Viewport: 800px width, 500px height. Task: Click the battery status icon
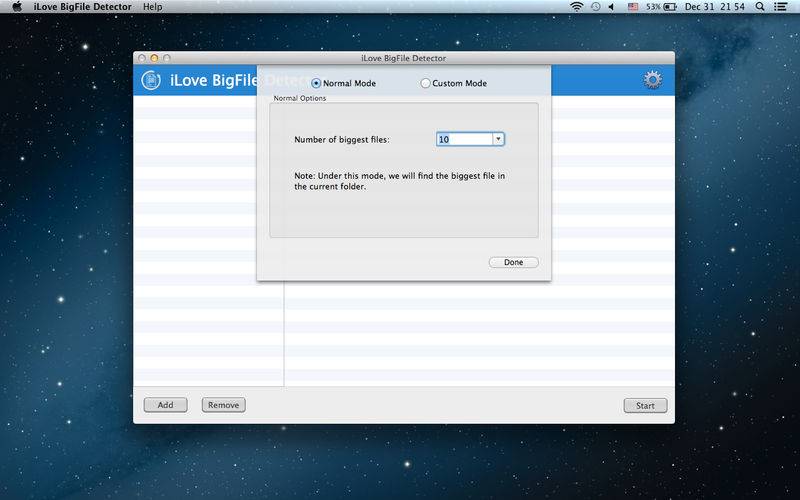(670, 7)
